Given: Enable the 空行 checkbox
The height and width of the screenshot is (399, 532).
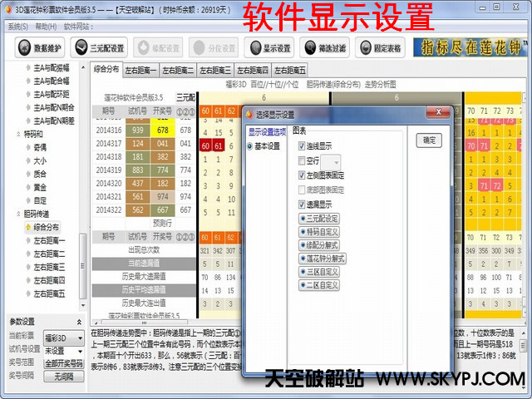Looking at the screenshot, I should 302,160.
